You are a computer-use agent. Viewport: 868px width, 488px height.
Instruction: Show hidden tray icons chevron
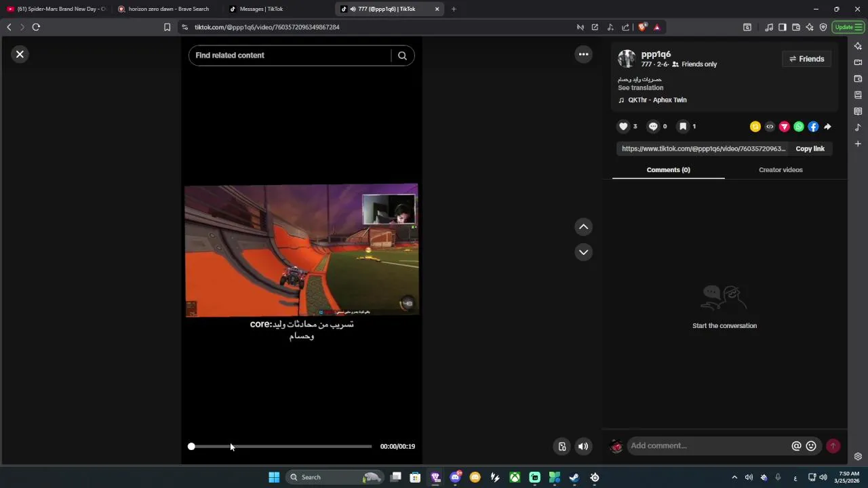point(734,477)
